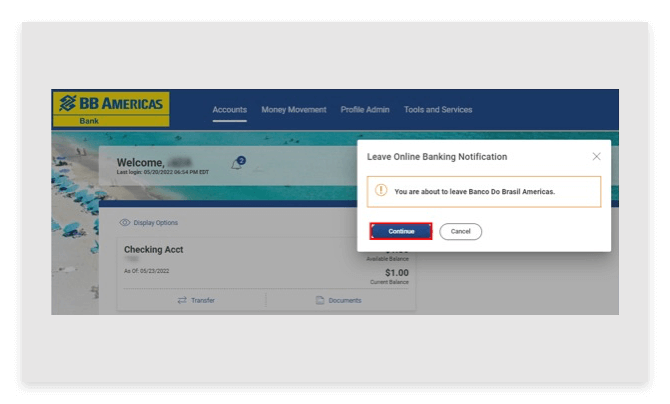Open notifications bell with badge 2

point(238,163)
